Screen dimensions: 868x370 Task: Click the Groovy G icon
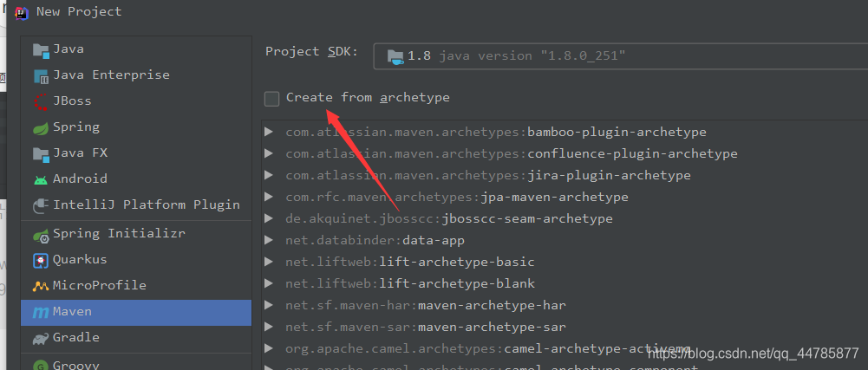pos(41,365)
